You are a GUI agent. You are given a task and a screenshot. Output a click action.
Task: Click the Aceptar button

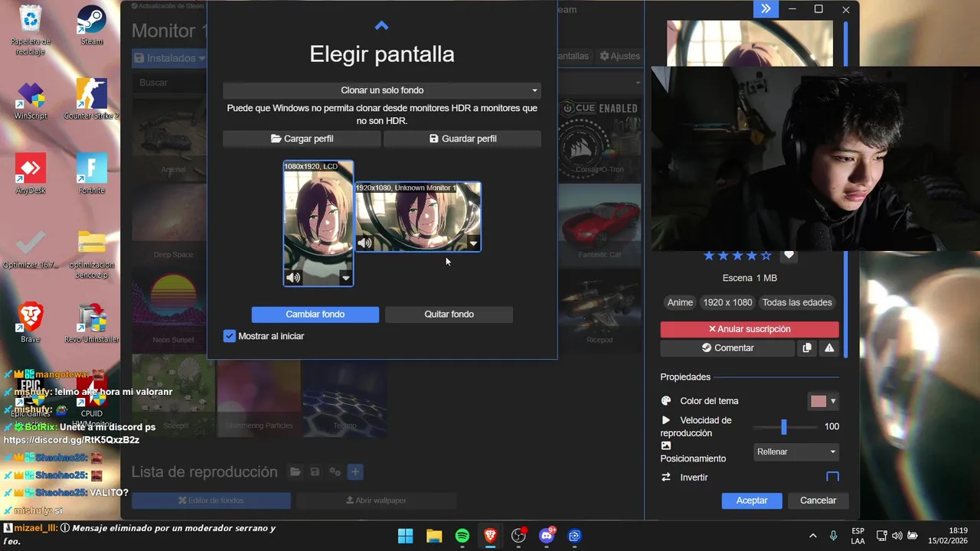point(752,500)
